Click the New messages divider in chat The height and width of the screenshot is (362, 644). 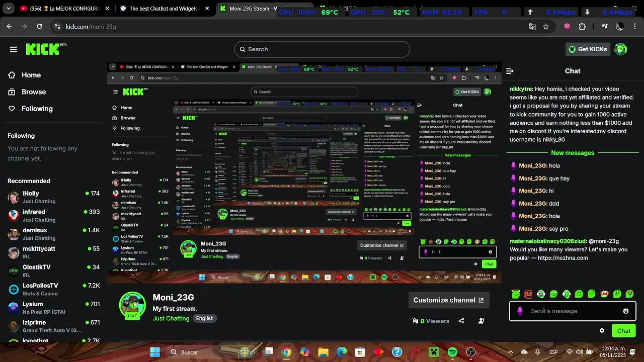573,153
